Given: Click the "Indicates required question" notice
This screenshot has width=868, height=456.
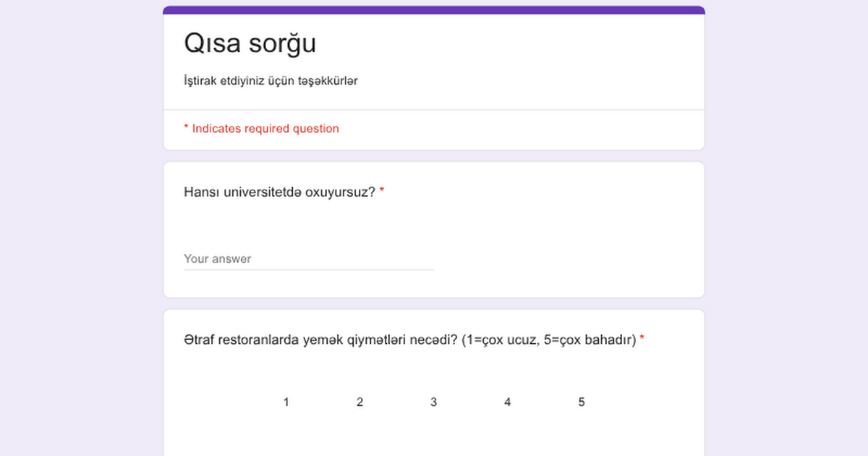Looking at the screenshot, I should point(265,129).
